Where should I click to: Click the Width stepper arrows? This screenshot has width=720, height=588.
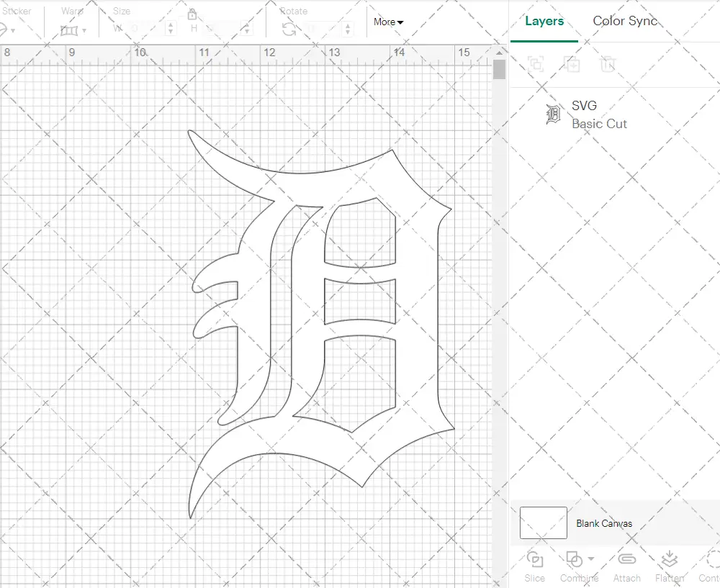(171, 29)
